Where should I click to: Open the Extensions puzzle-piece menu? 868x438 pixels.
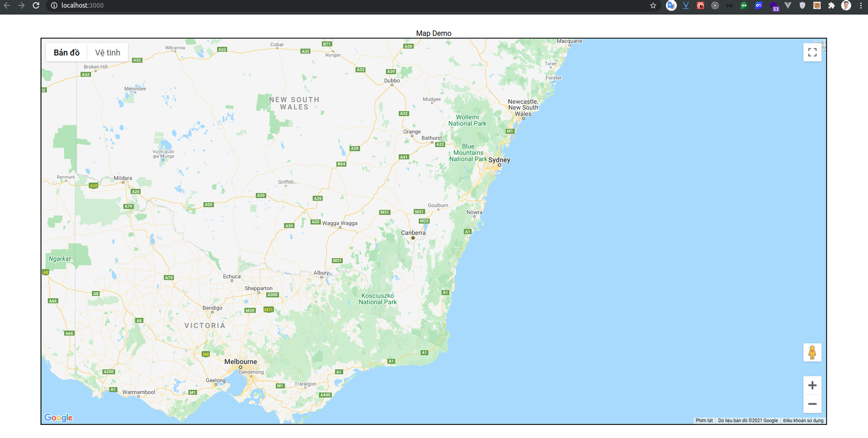[x=831, y=5]
